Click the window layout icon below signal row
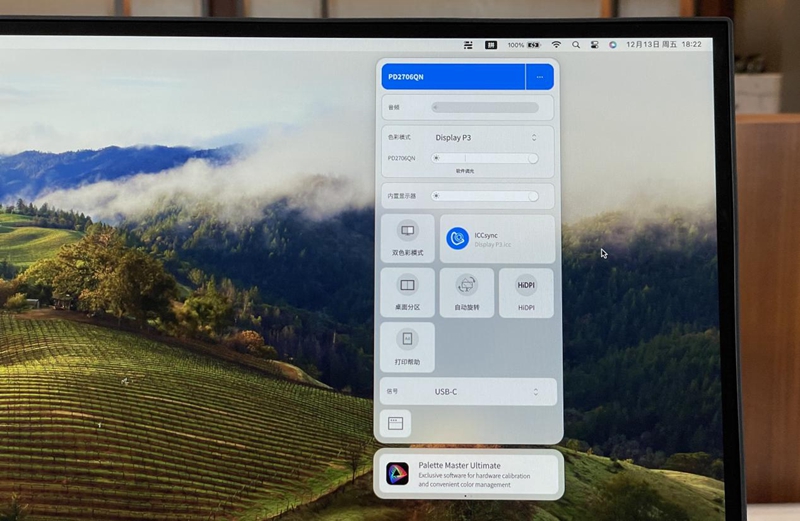 click(395, 423)
